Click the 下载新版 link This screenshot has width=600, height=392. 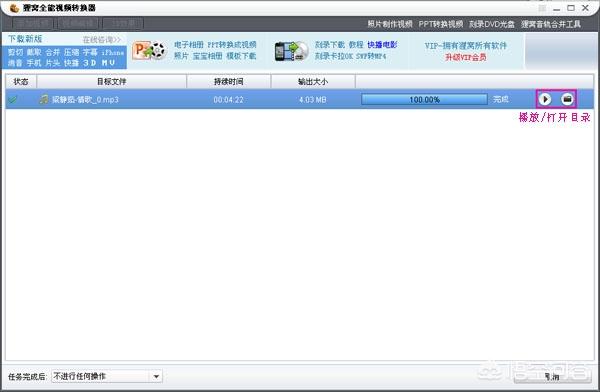(25, 39)
